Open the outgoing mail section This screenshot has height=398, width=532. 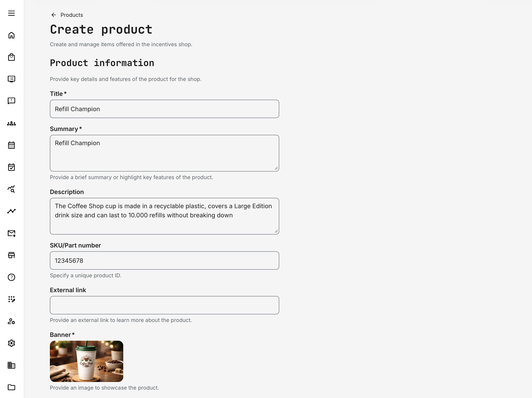11,233
